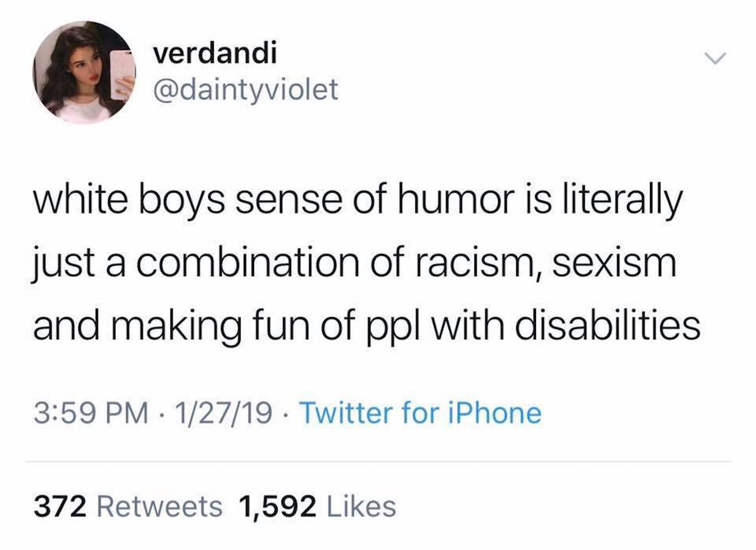
Task: Click the word iPhone in source label
Action: coord(494,413)
